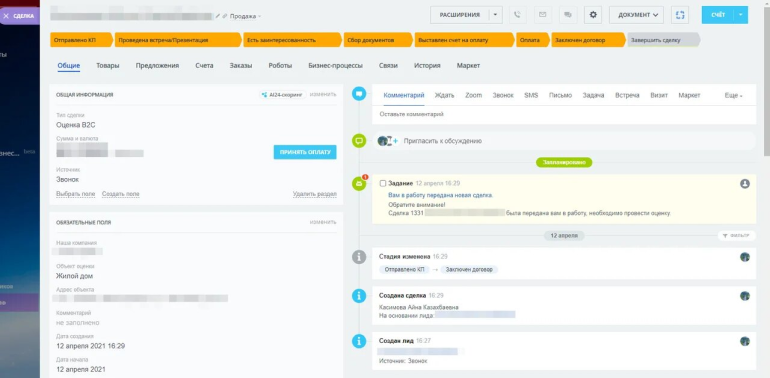Click the gray info icon near Стадия изменена
The image size is (770, 378).
point(359,257)
